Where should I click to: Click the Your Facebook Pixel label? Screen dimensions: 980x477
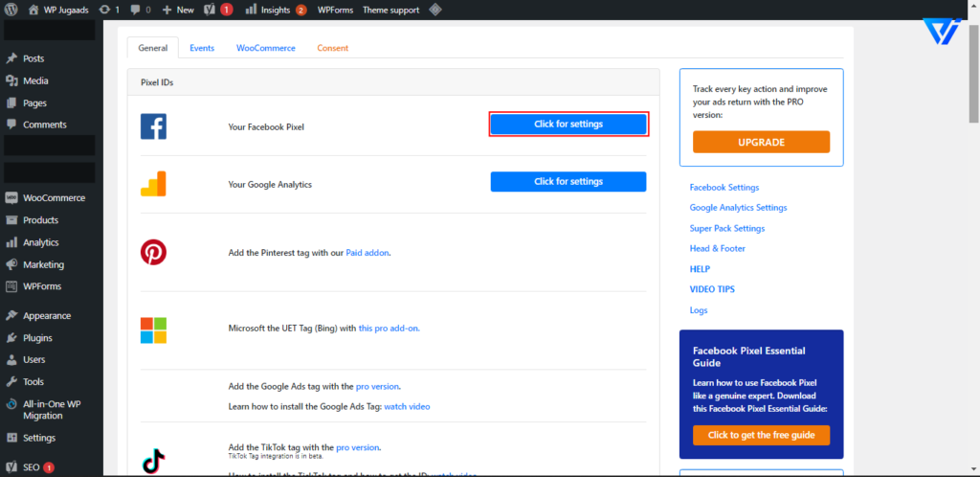(266, 126)
